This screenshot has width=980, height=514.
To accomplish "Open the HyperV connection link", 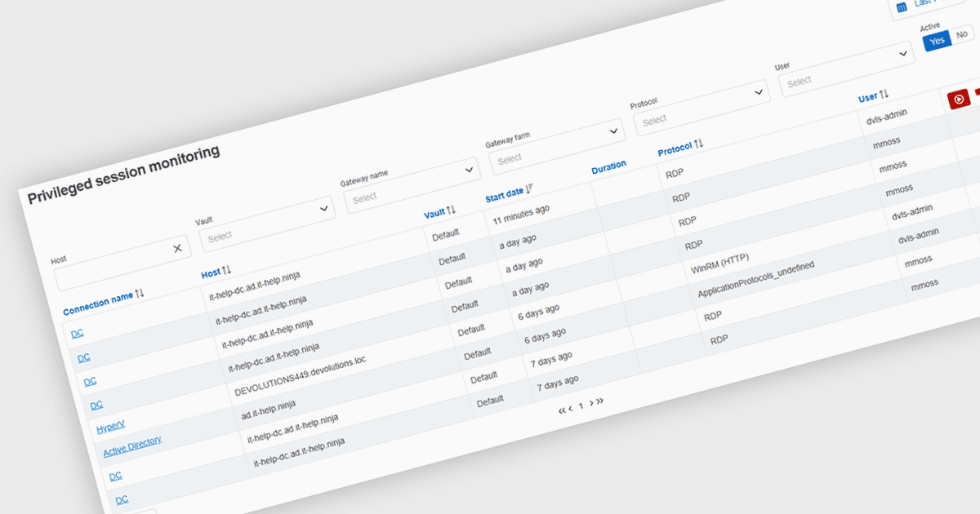I will tap(110, 428).
